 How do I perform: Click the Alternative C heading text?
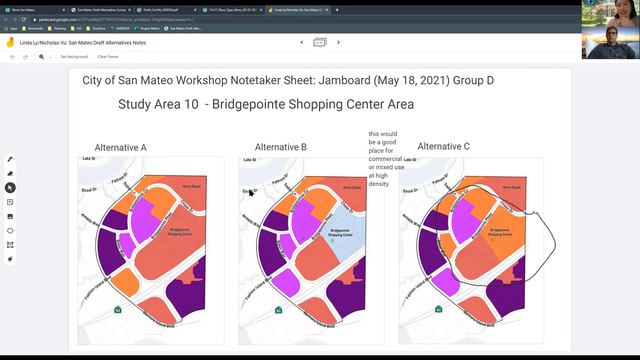444,147
